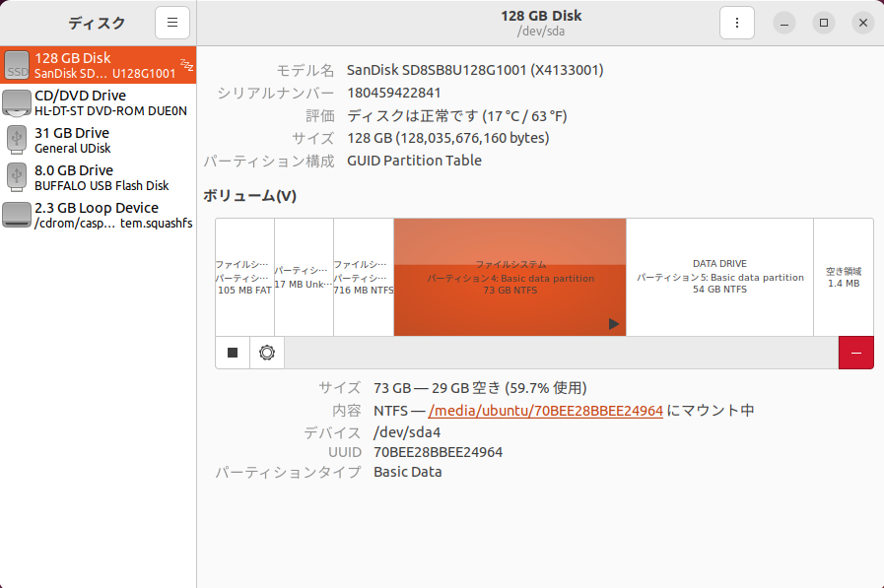
Task: Select the 73 GB NTFS partition 4
Action: (x=510, y=277)
